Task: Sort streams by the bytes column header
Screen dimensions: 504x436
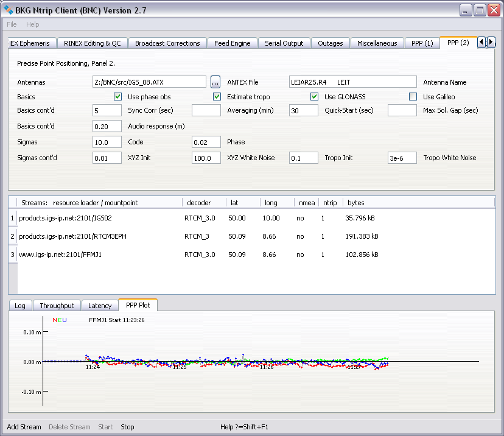Action: pyautogui.click(x=355, y=202)
